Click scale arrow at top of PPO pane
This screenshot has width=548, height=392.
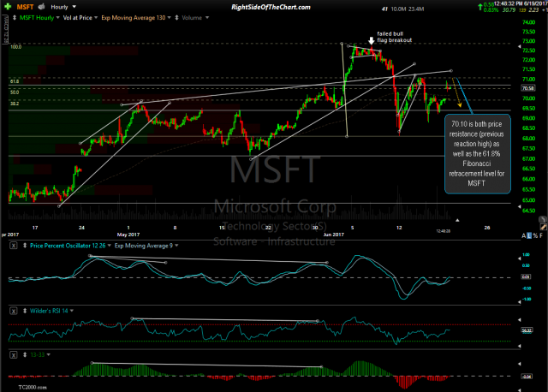click(x=519, y=258)
